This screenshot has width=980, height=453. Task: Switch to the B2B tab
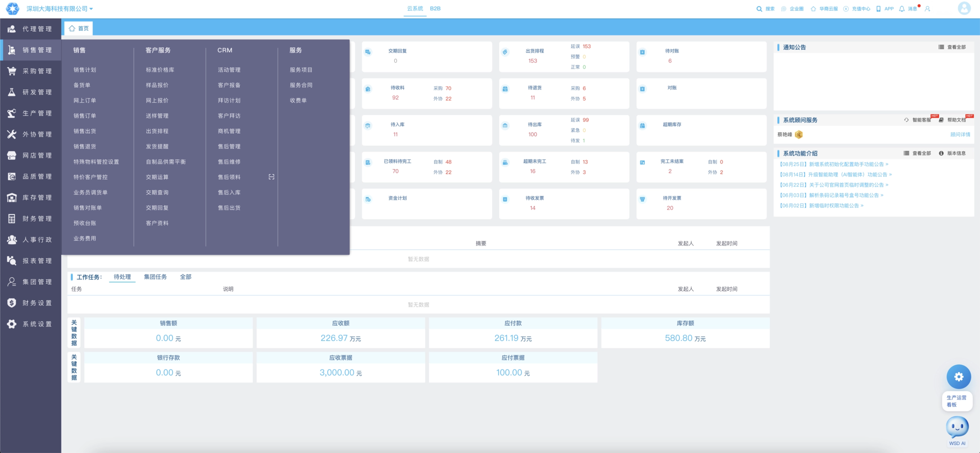(435, 8)
